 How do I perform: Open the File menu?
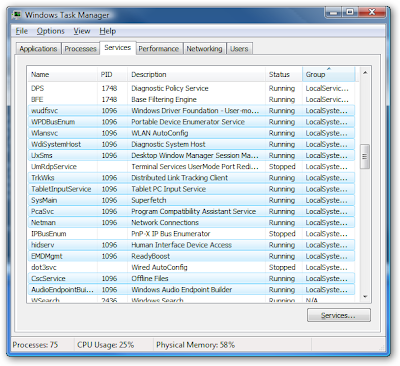[22, 31]
